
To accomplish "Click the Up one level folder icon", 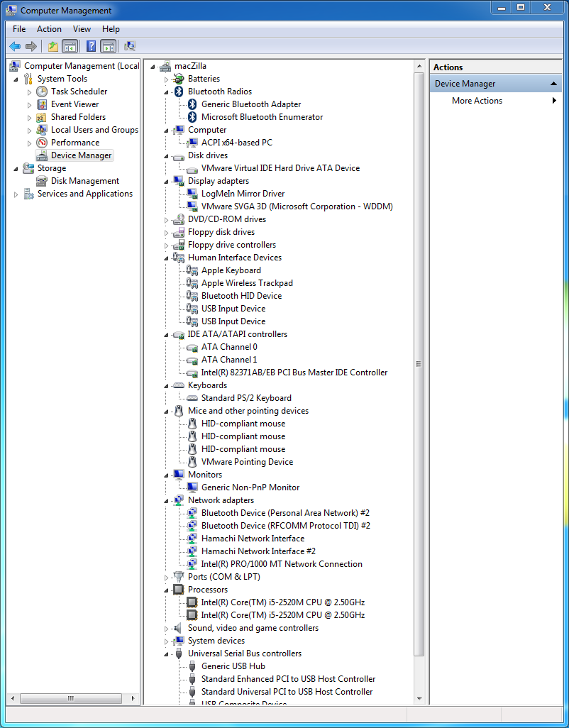I will [x=53, y=46].
